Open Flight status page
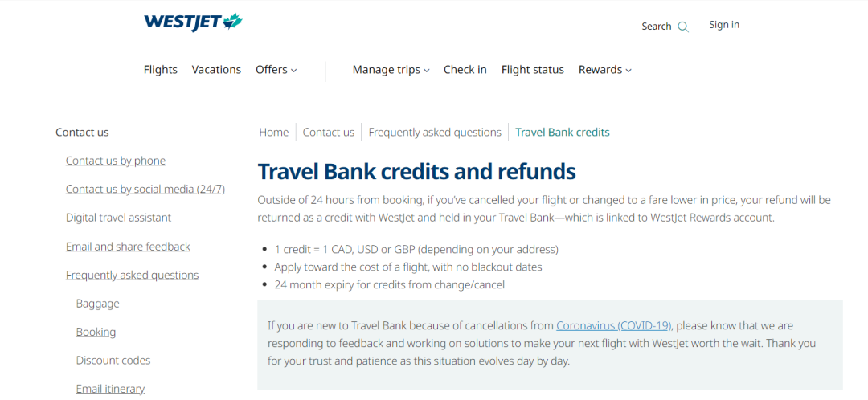Image resolution: width=868 pixels, height=400 pixels. click(533, 70)
